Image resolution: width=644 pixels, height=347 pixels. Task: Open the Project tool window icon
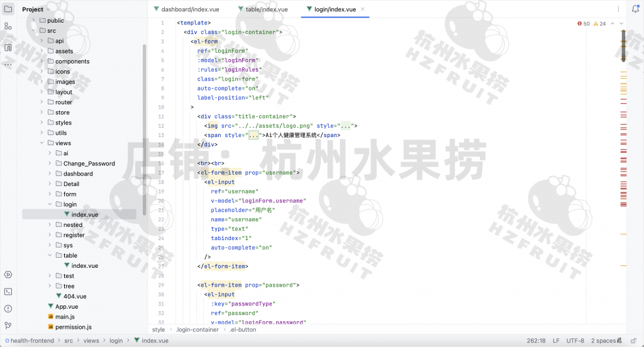pyautogui.click(x=8, y=9)
